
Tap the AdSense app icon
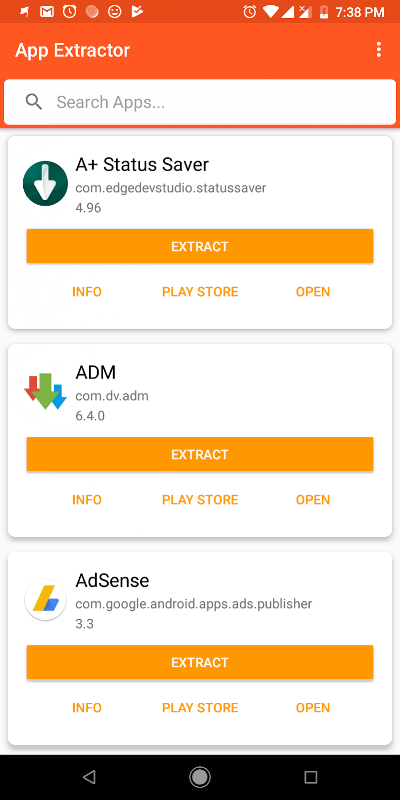[45, 599]
